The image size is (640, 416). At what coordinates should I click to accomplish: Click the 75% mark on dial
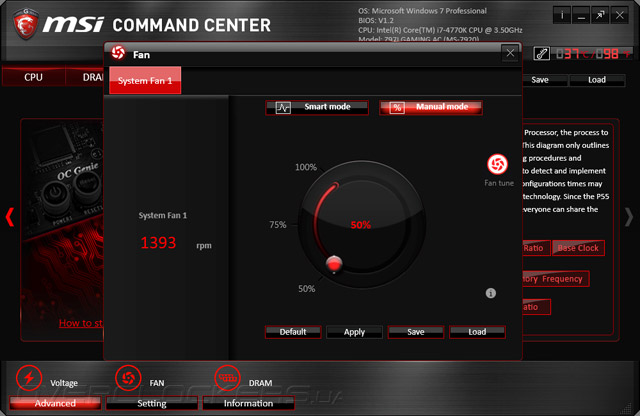[278, 225]
